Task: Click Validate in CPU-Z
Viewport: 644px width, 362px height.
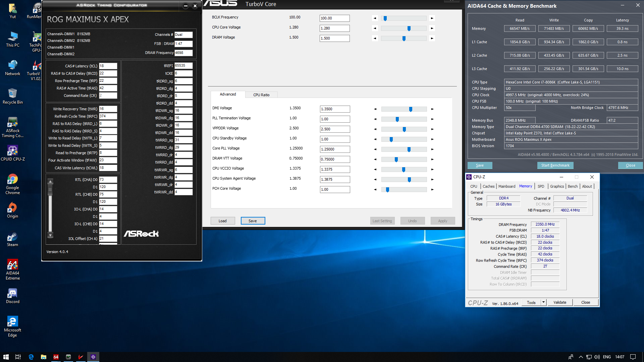Action: 559,302
